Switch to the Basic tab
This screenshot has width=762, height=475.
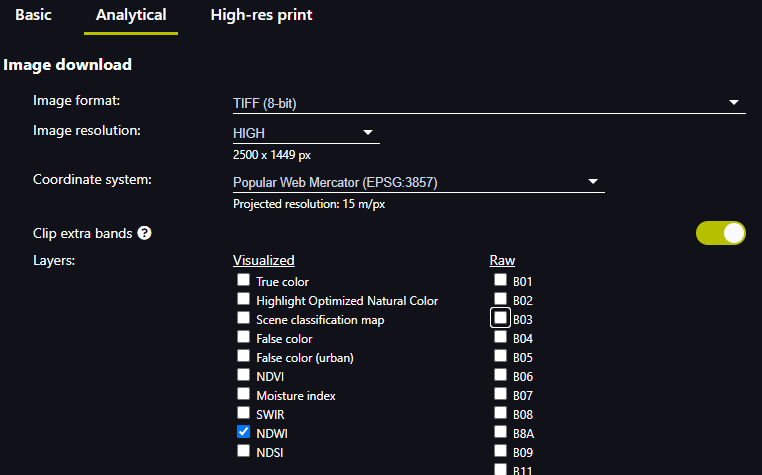tap(33, 16)
